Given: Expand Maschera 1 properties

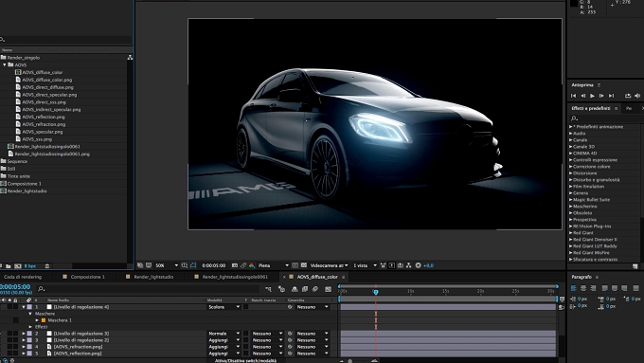Looking at the screenshot, I should (37, 320).
